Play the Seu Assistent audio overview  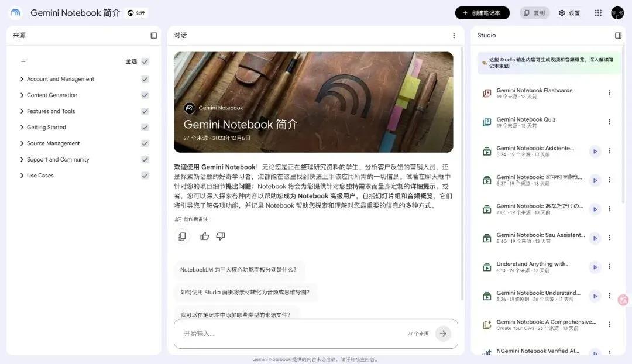click(x=595, y=238)
